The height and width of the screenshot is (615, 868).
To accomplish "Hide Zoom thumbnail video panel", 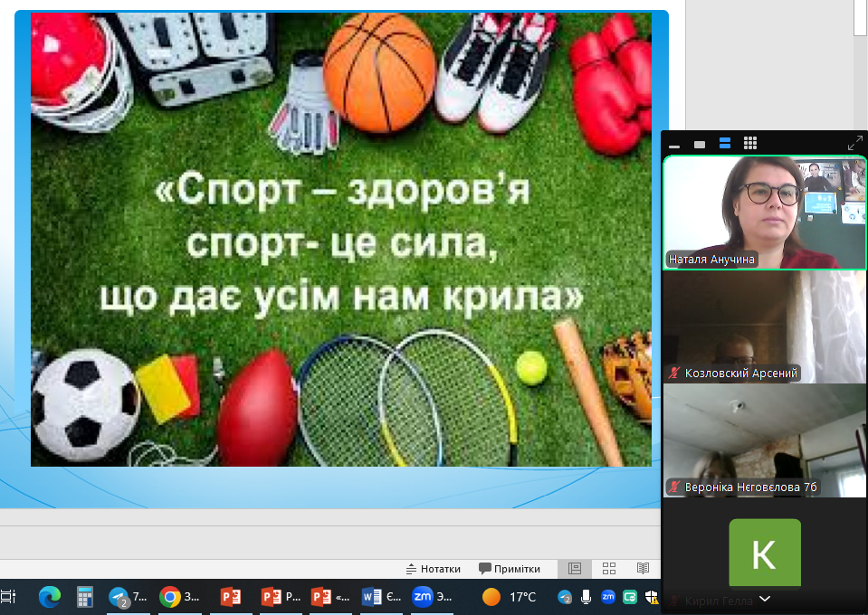I will 673,146.
